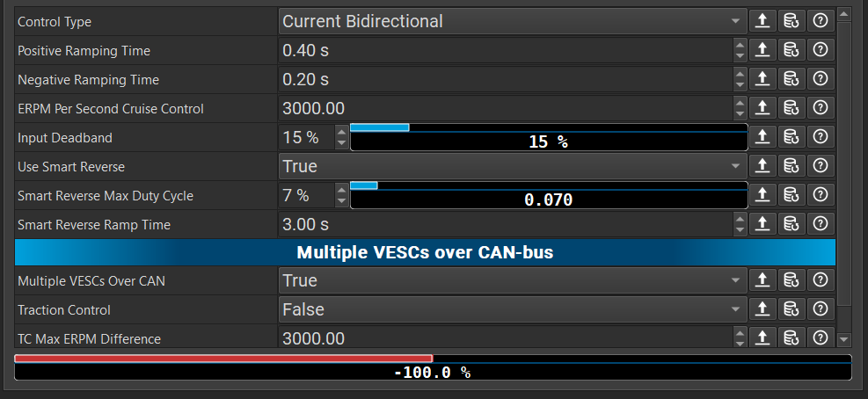The width and height of the screenshot is (868, 399).
Task: Click upload icon for ERPM Per Second Cruise Control
Action: tap(763, 108)
